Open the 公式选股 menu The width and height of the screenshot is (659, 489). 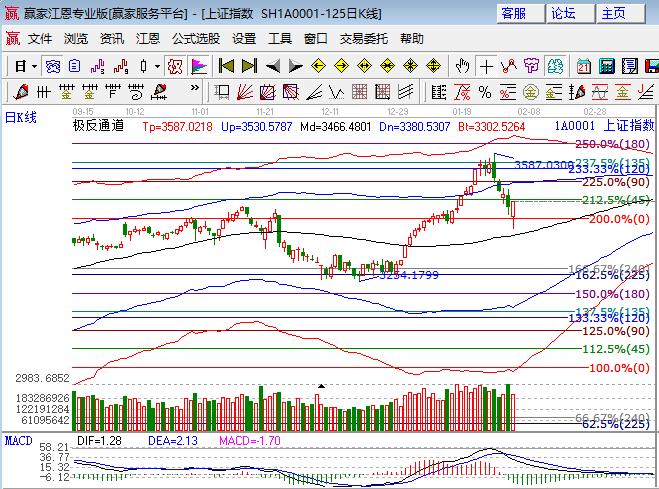pos(196,38)
